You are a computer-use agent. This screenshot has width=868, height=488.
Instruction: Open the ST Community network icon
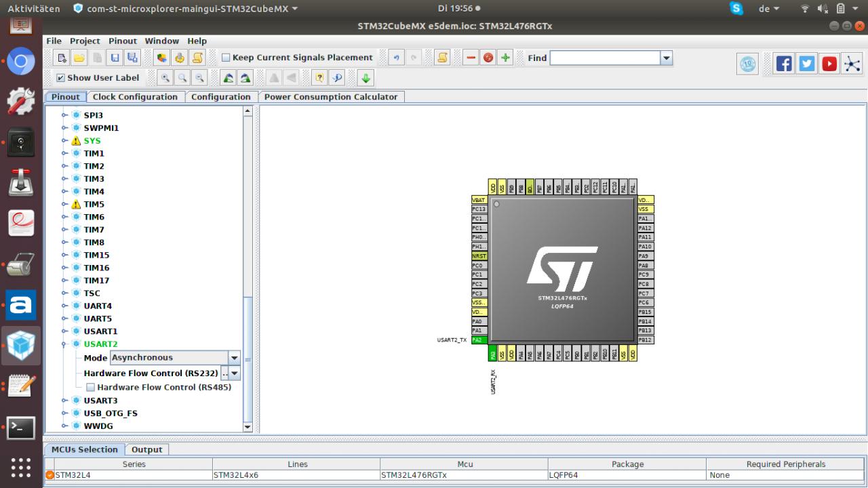(852, 64)
